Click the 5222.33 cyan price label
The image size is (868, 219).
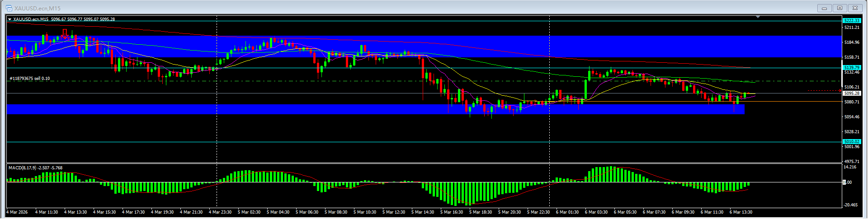click(851, 20)
